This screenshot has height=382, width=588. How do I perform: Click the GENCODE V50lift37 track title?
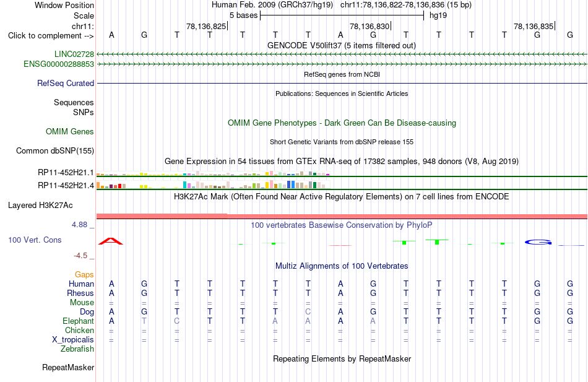pos(342,45)
